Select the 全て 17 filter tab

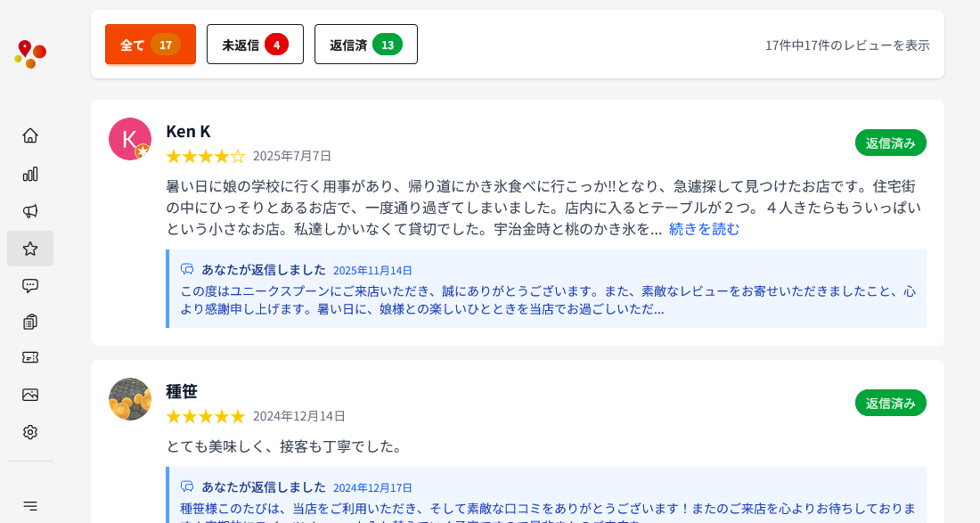click(150, 45)
